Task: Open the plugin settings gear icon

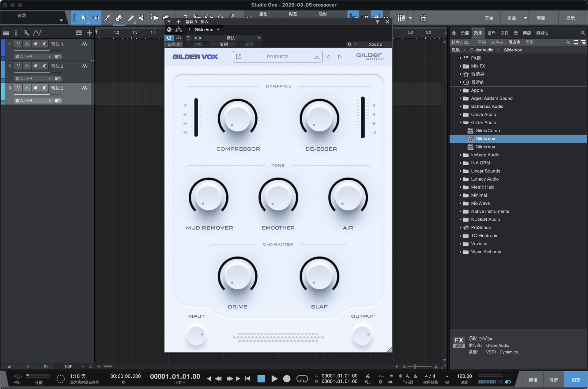Action: 349,44
